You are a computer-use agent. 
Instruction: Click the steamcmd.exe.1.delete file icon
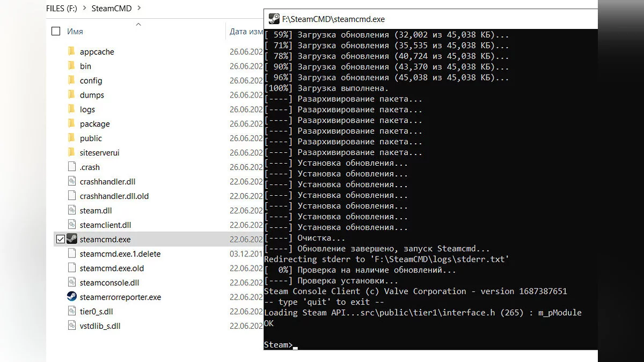click(72, 254)
